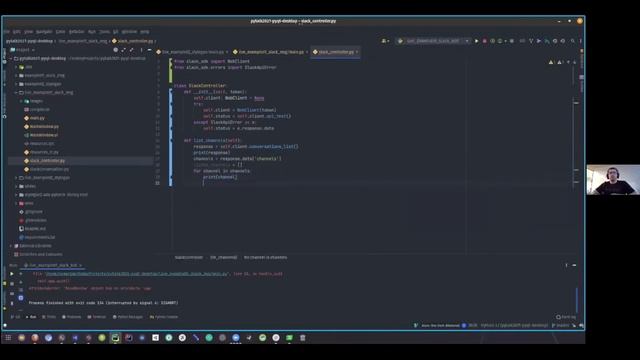The image size is (640, 360).
Task: Open the File menu
Action: click(7, 31)
